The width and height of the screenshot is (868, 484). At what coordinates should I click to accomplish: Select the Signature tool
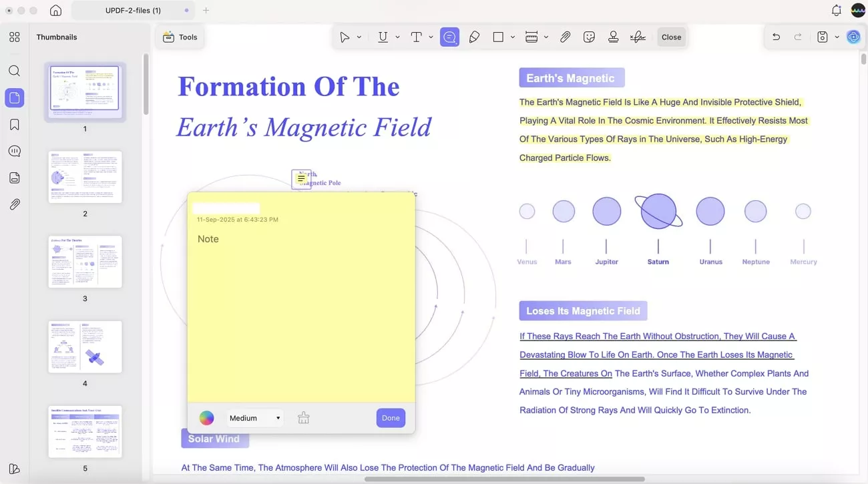pos(638,37)
